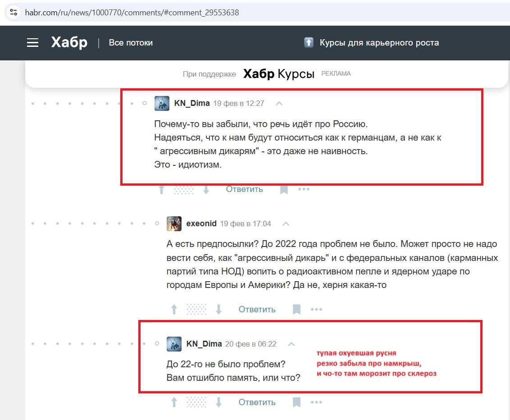Click the URL address field
Viewport: 510px width, 420px height.
(x=180, y=12)
